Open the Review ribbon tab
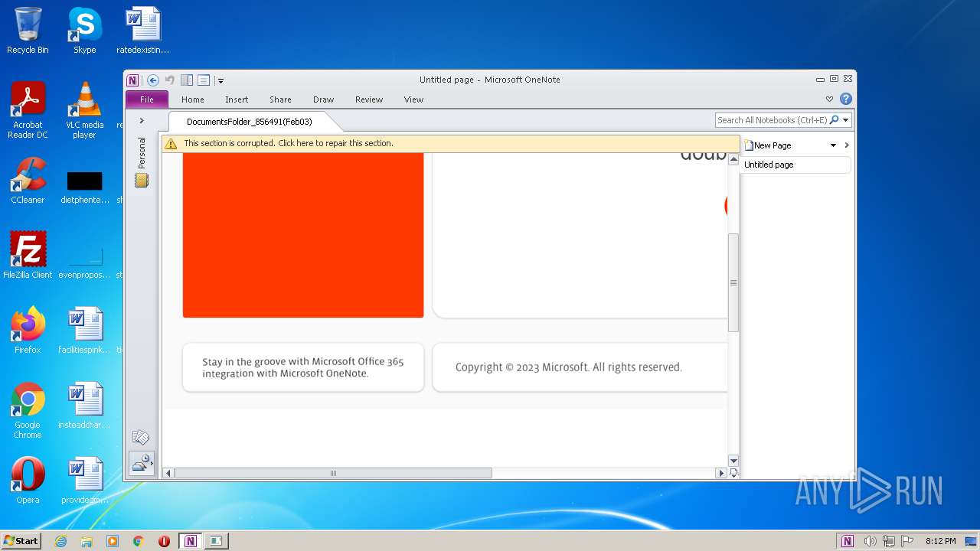980x551 pixels. (x=368, y=99)
